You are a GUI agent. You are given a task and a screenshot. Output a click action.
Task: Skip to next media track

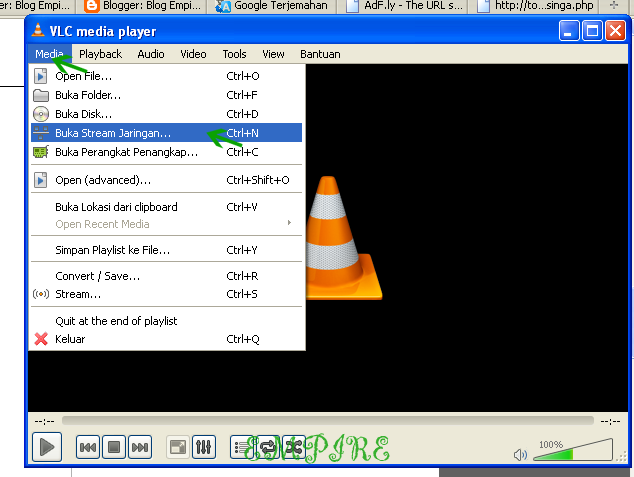tap(140, 447)
